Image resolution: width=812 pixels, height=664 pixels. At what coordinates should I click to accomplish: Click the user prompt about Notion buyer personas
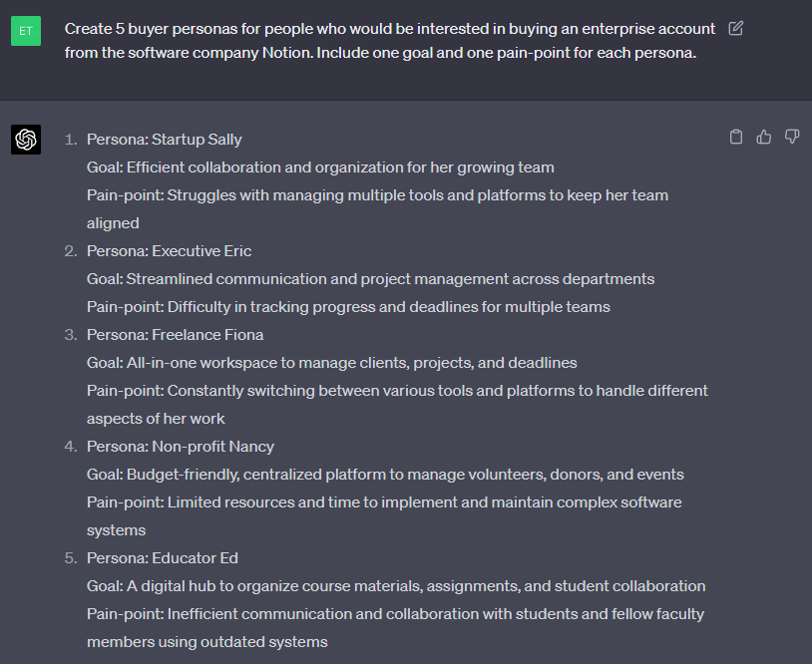point(389,41)
